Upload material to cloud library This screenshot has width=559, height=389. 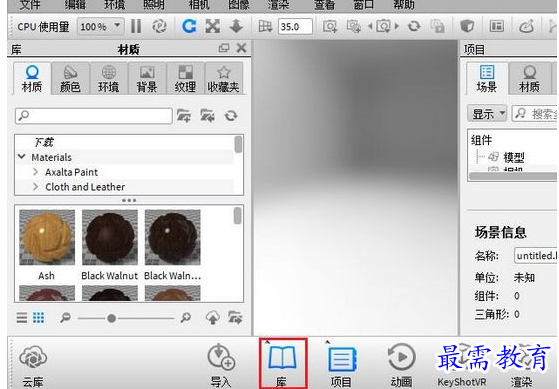pos(212,317)
